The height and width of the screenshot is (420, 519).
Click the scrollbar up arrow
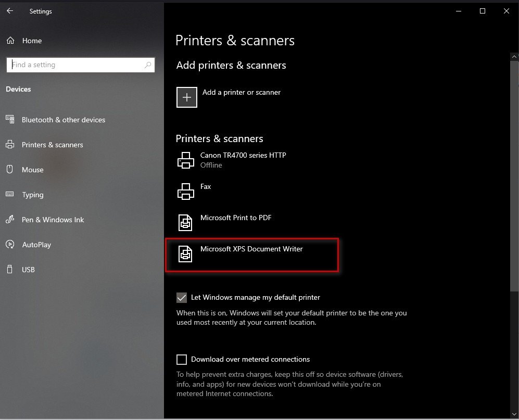pyautogui.click(x=514, y=57)
